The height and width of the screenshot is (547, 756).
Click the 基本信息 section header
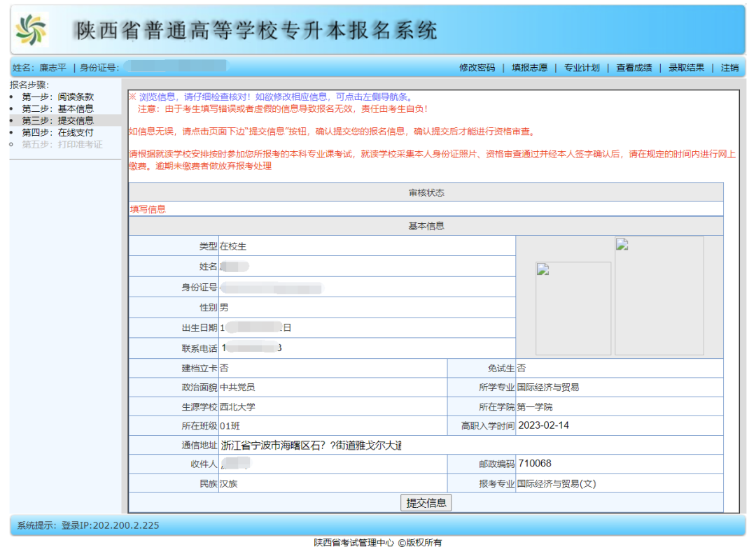426,226
